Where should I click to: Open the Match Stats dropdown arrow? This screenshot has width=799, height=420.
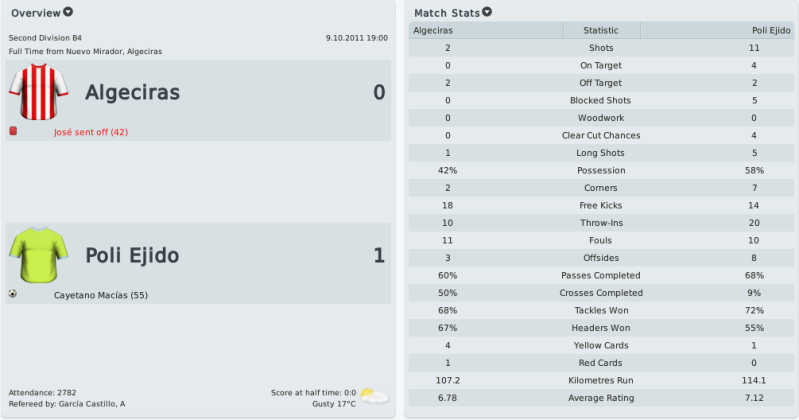(x=487, y=12)
